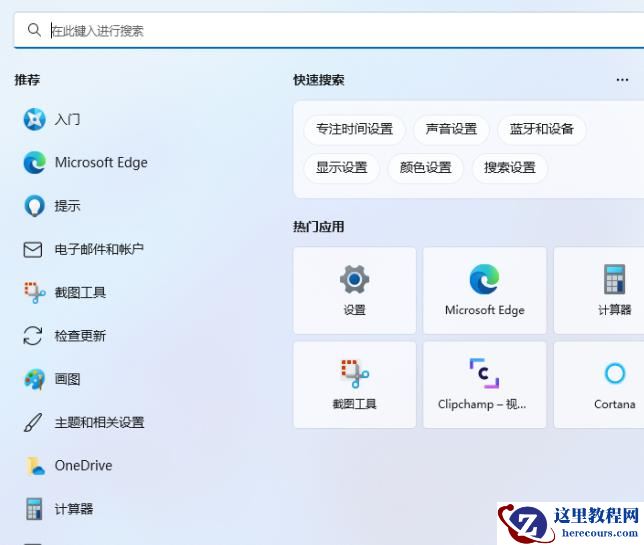
Task: Click the 检查更新 refresh icon
Action: [x=33, y=336]
